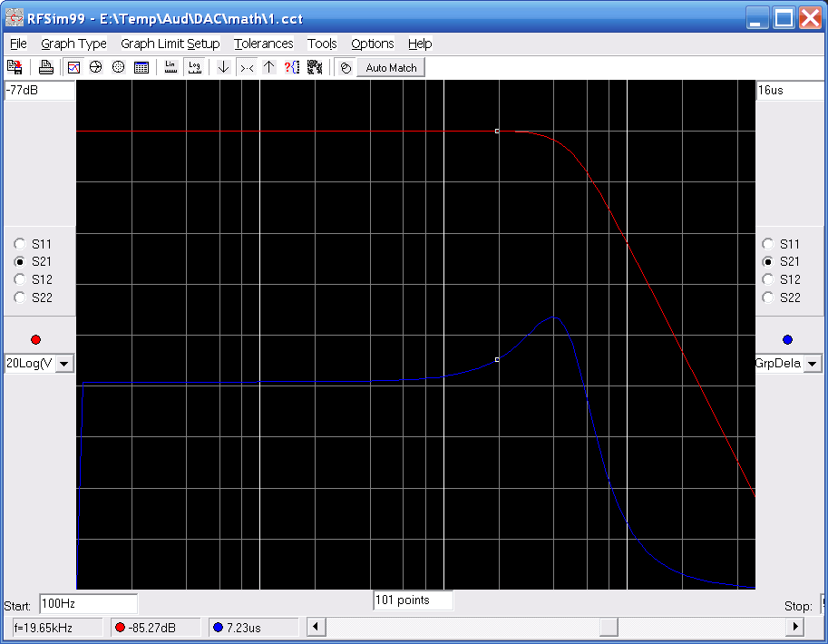Click the red question mark bracket icon
The image size is (828, 644).
pyautogui.click(x=292, y=67)
